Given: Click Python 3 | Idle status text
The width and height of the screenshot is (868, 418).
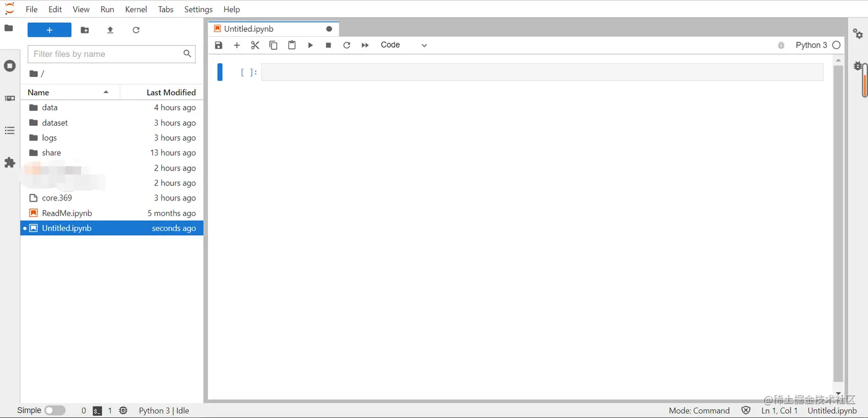Looking at the screenshot, I should coord(164,411).
